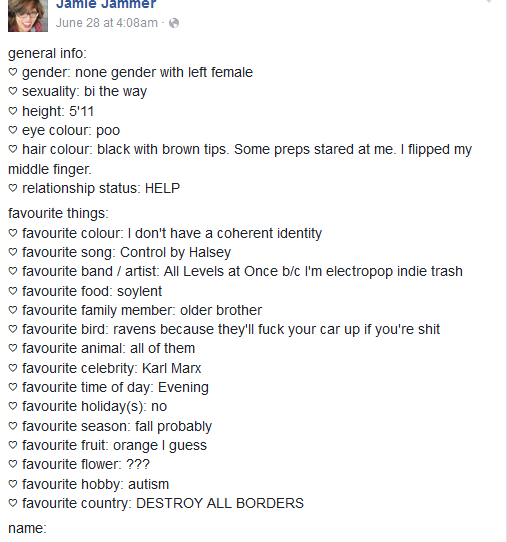The image size is (507, 542).
Task: Click the heart icon beside gender line
Action: click(x=13, y=72)
